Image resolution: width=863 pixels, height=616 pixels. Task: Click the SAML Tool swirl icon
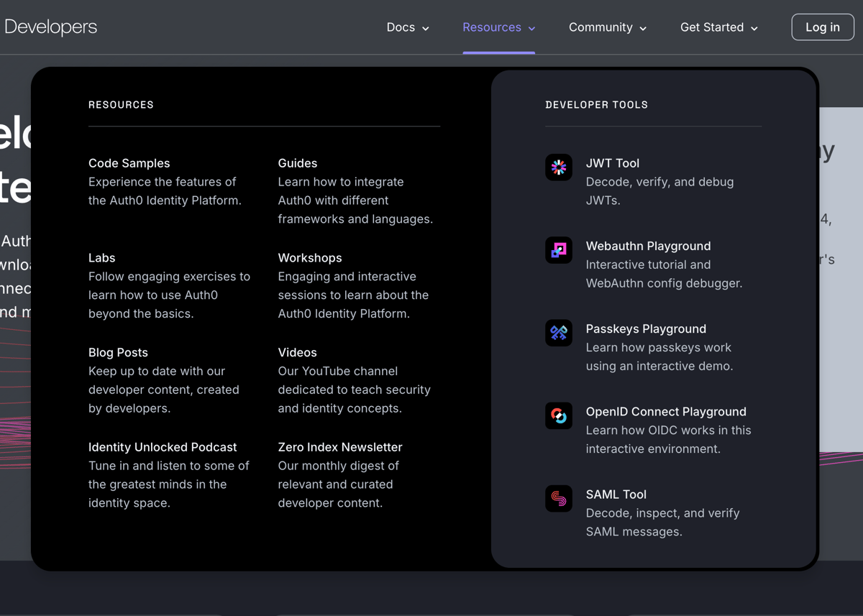coord(559,498)
